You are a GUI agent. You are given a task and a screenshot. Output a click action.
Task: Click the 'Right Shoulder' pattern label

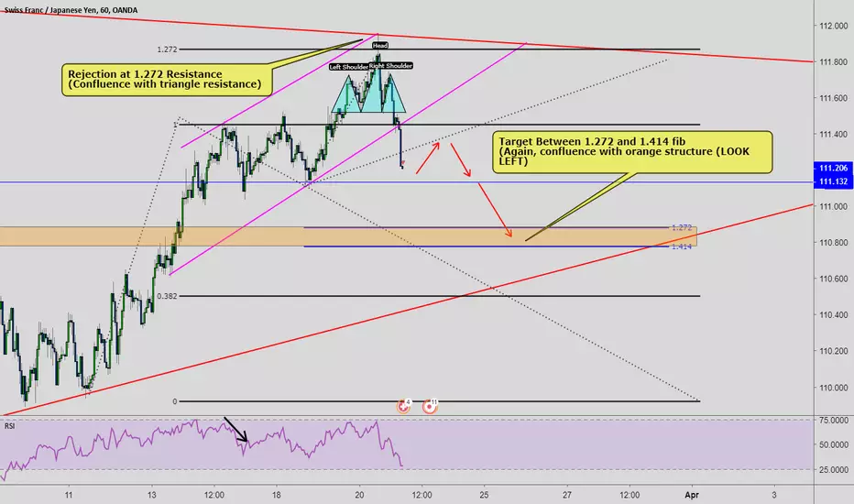[390, 65]
